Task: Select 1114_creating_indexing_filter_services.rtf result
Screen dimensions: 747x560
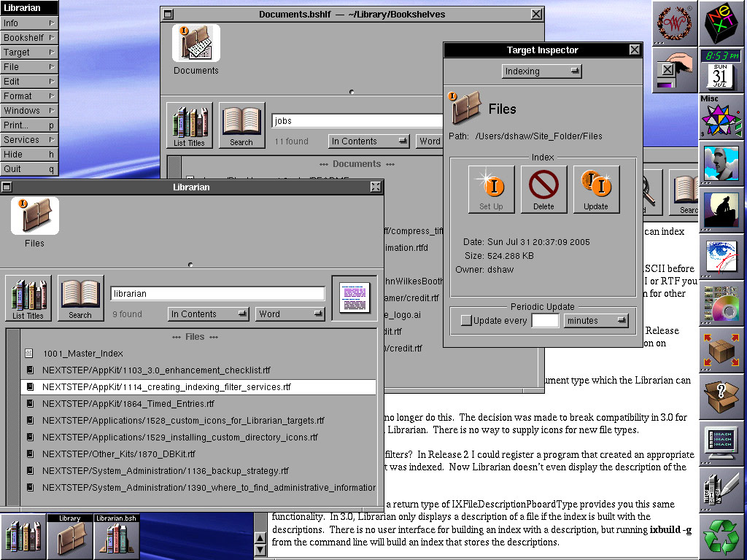Action: point(198,387)
